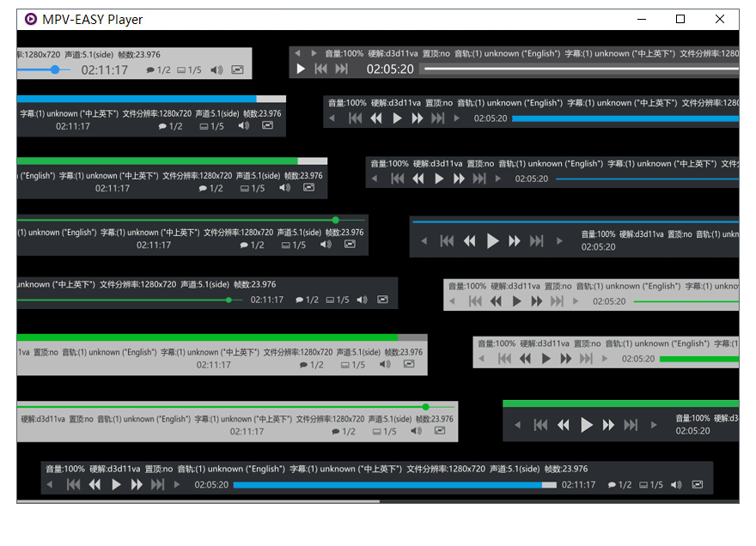The image size is (756, 546).
Task: Seek on thin green slider above dark bar starting (1) unknown
Action: 191,221
